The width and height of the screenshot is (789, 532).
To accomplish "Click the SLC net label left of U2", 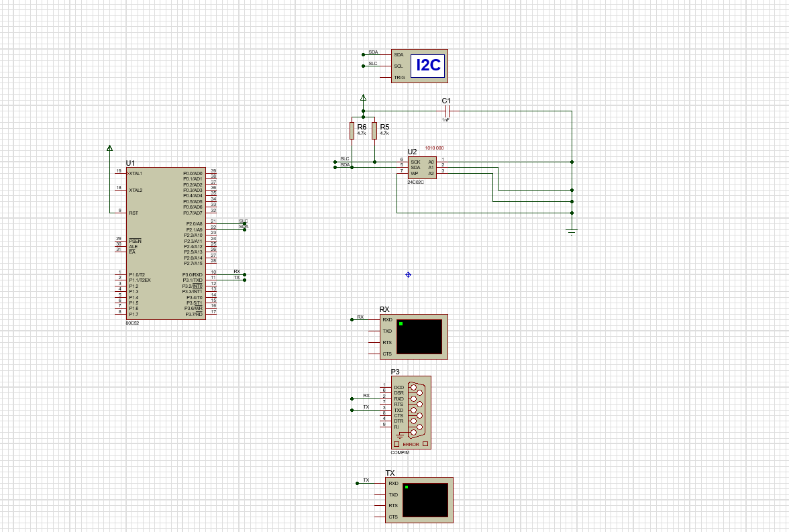I will tap(345, 159).
